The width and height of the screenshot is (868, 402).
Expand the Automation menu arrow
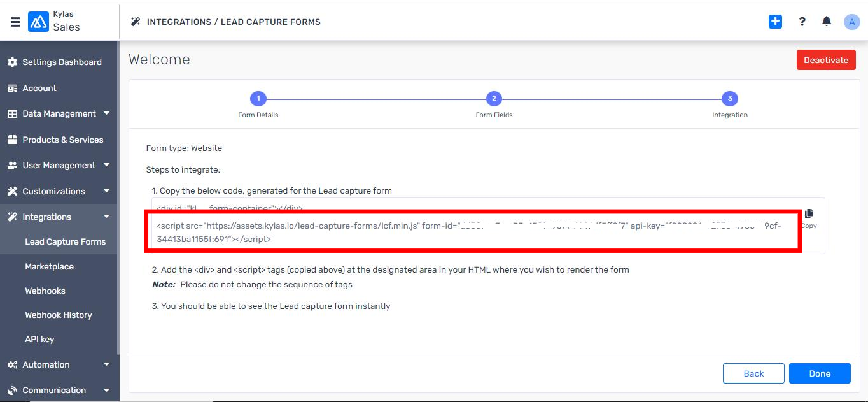point(106,364)
